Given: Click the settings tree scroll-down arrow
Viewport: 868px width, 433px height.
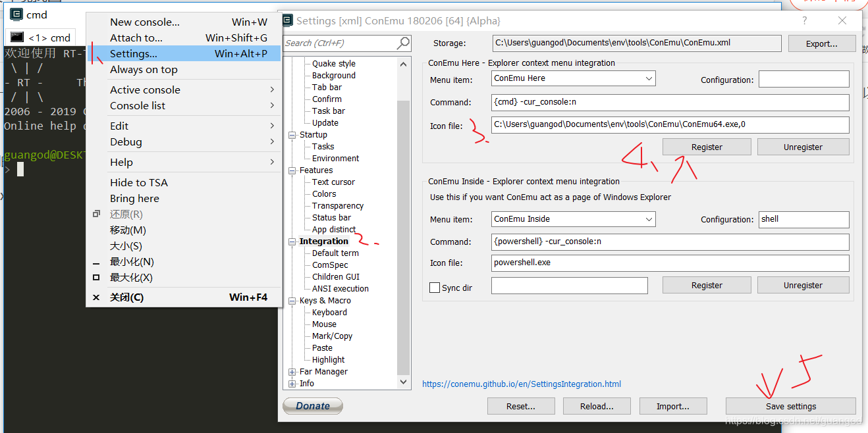Looking at the screenshot, I should tap(404, 382).
